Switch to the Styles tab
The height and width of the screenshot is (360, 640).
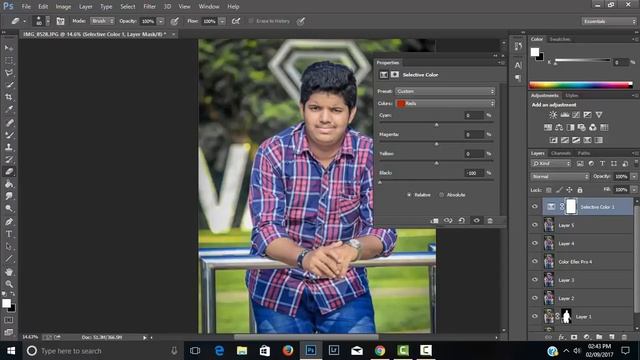click(571, 96)
